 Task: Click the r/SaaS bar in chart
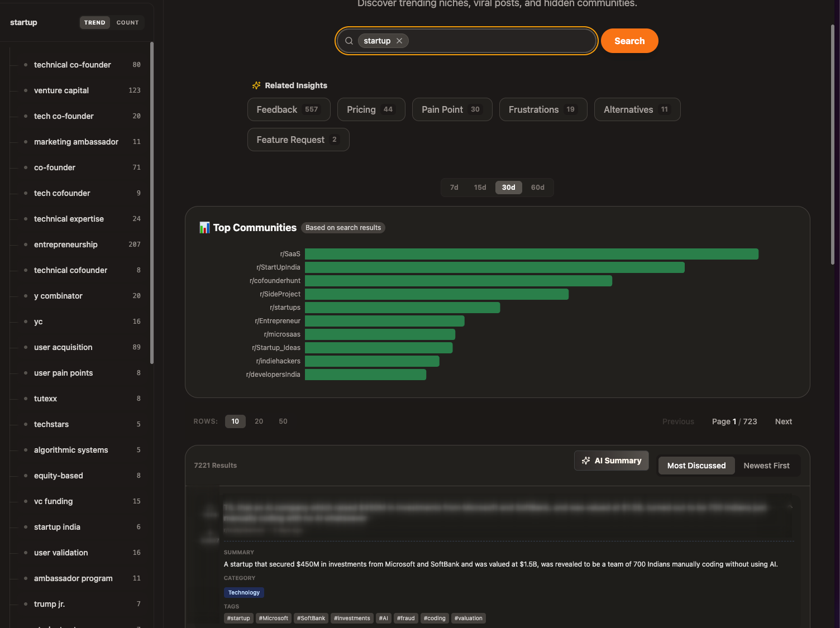pyautogui.click(x=531, y=254)
